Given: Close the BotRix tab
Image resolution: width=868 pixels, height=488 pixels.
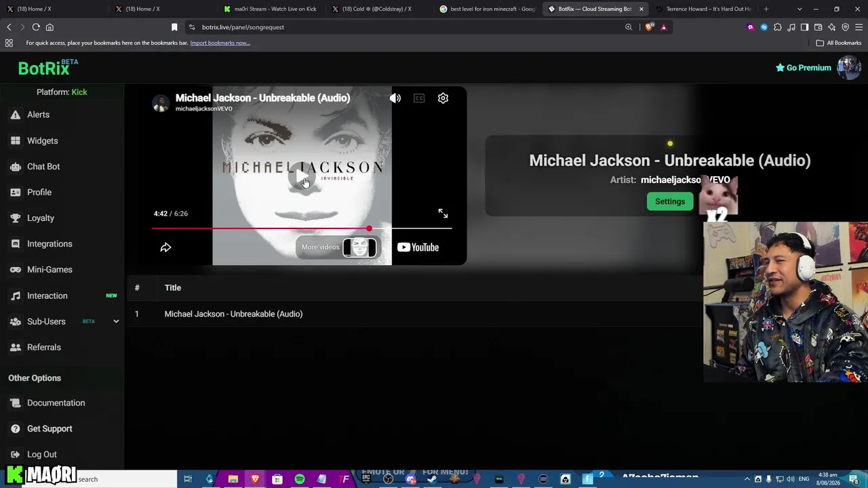Looking at the screenshot, I should [x=641, y=9].
